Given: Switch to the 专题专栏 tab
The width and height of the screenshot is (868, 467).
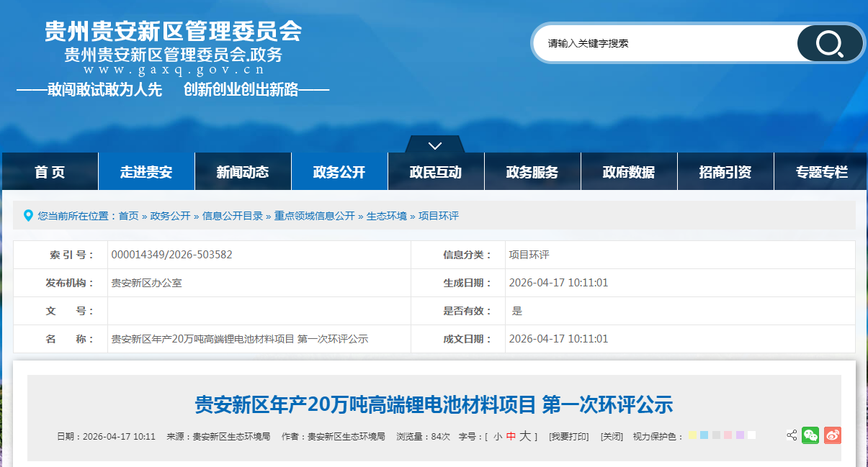Looking at the screenshot, I should click(822, 171).
